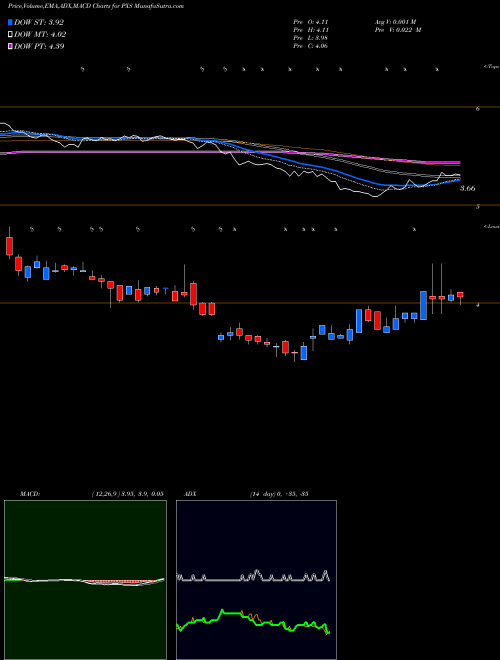Click the white DOW MT legend swatch
This screenshot has height=660, width=500.
point(10,35)
